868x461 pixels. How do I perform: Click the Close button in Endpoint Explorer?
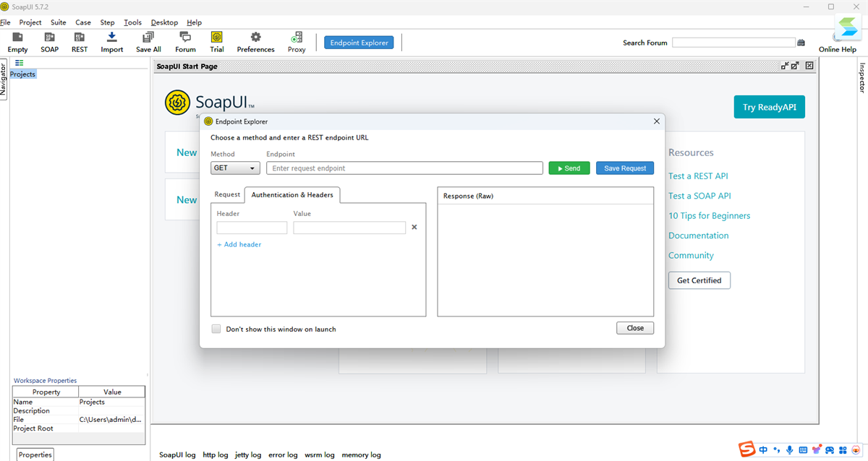pos(635,328)
